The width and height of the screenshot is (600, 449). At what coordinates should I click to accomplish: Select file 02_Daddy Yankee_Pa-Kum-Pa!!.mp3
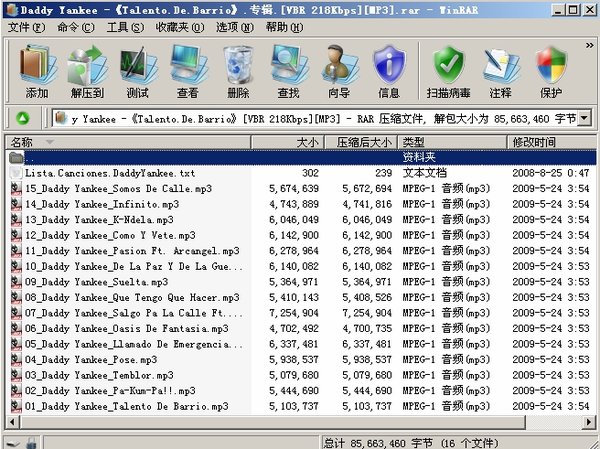tap(110, 391)
